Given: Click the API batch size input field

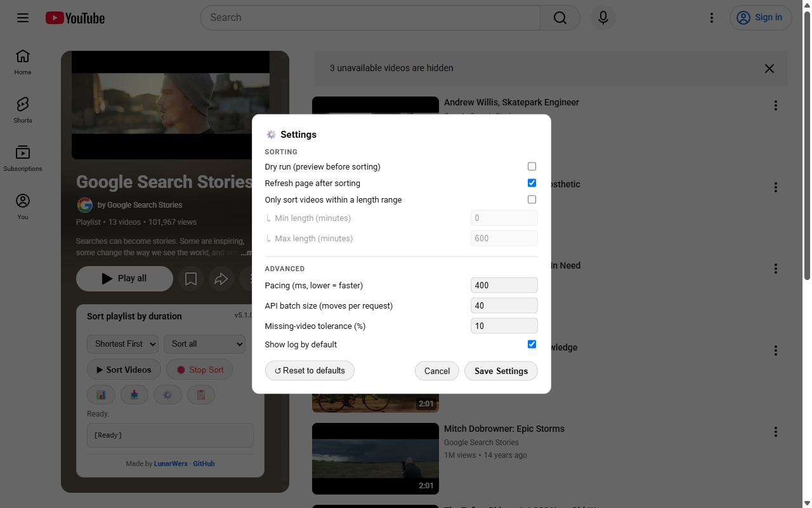Looking at the screenshot, I should point(504,305).
